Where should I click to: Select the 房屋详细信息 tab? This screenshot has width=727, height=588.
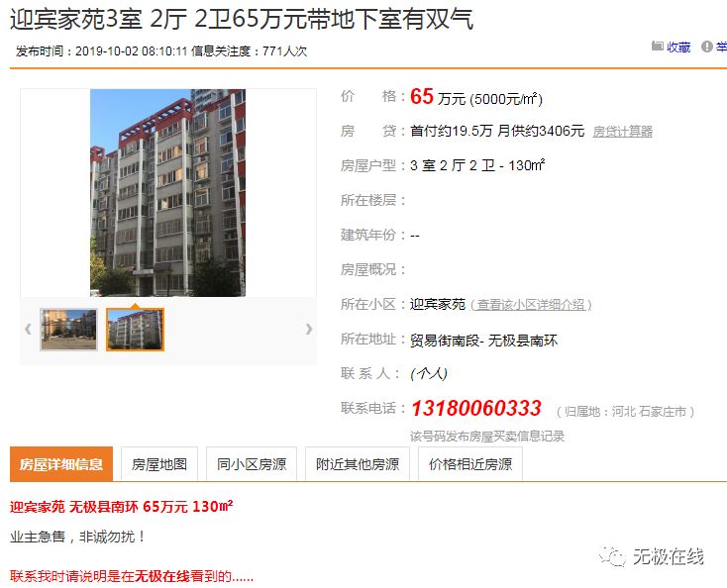61,464
